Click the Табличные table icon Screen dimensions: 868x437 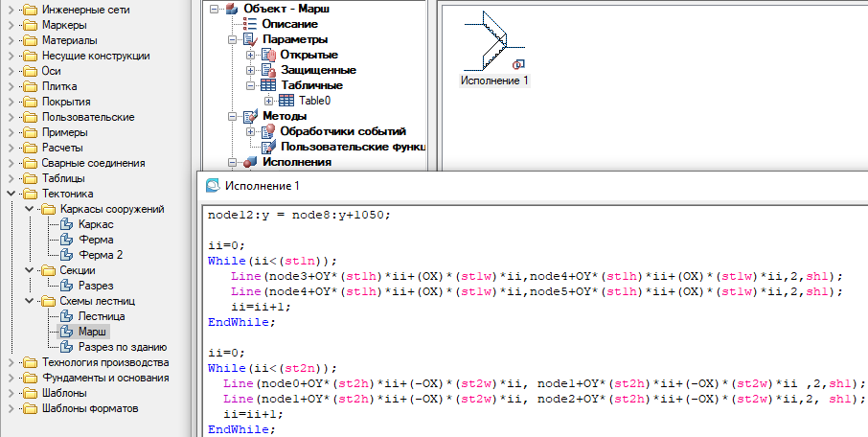coord(268,85)
